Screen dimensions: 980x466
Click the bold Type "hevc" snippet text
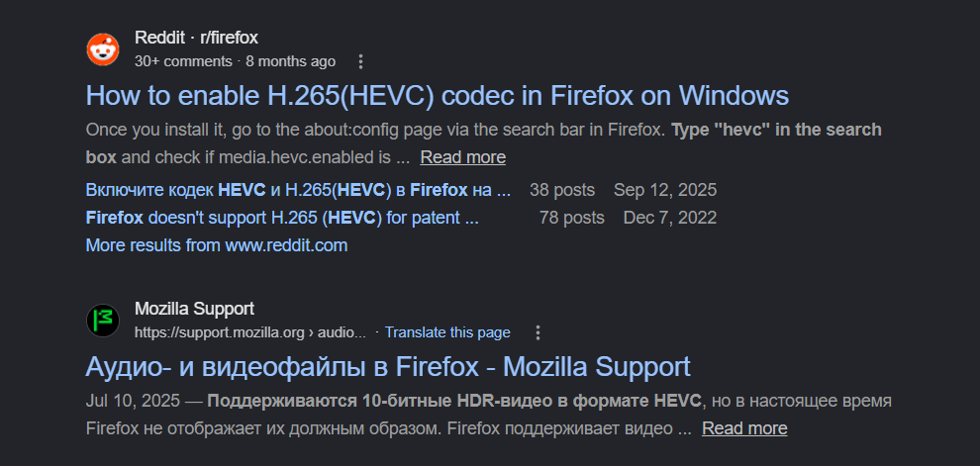776,130
